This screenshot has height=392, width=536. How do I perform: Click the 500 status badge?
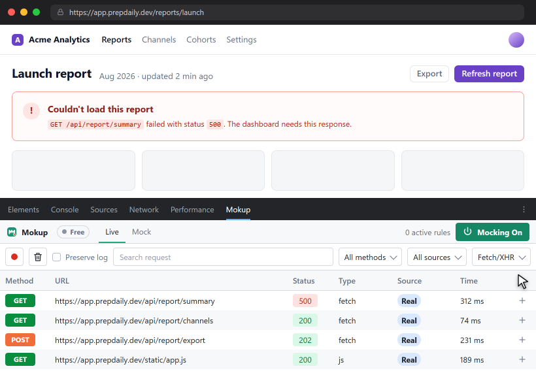[305, 301]
